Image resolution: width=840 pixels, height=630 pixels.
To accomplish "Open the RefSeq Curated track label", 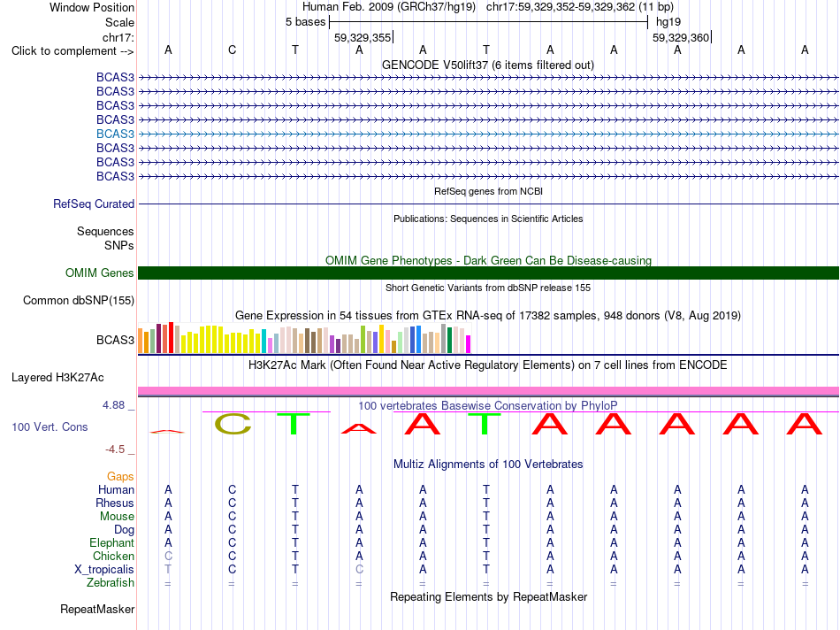I will (x=94, y=204).
